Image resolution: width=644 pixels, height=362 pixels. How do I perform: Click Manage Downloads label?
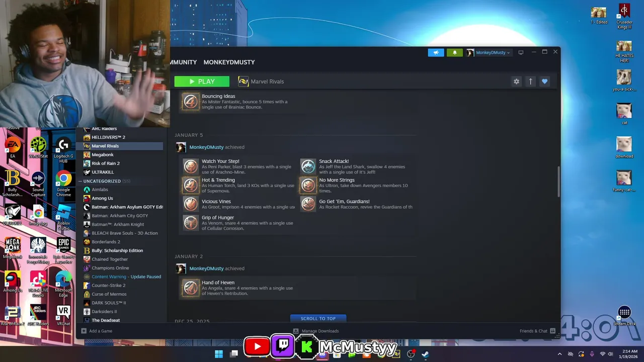[x=320, y=331]
